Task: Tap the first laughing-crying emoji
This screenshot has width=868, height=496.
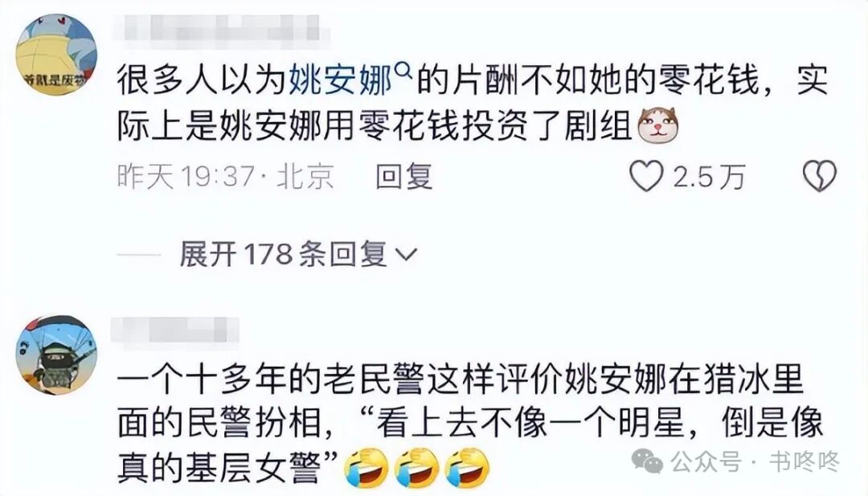Action: click(x=366, y=467)
